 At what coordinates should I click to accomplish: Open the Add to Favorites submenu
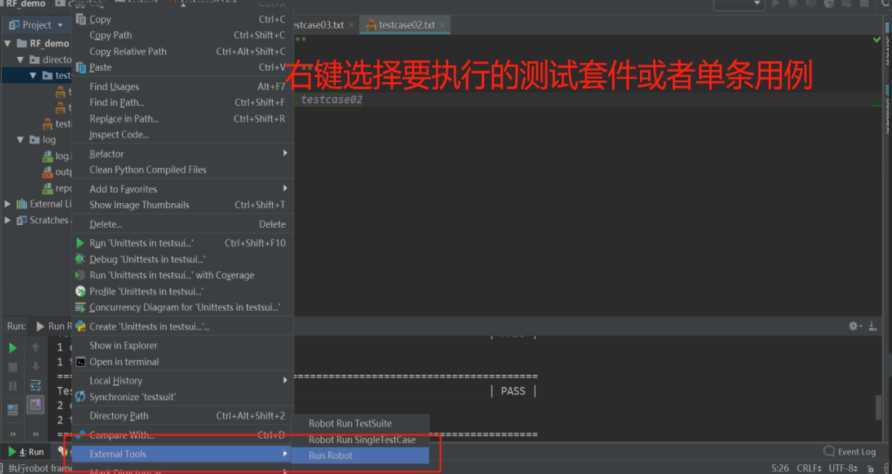(182, 189)
